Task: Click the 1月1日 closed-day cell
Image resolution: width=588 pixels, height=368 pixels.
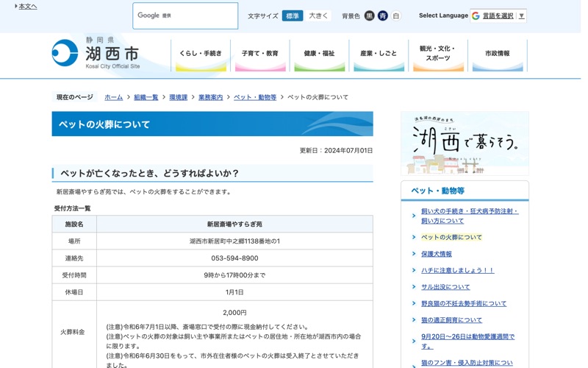Action: pyautogui.click(x=234, y=292)
